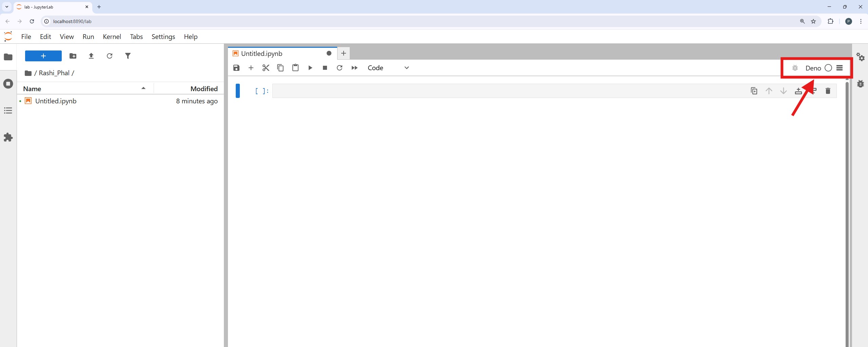The width and height of the screenshot is (868, 347).
Task: Interrupt the kernel with the stop icon
Action: point(325,68)
